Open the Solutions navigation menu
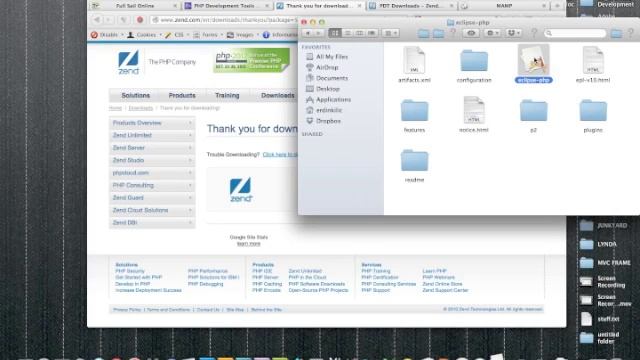 pos(136,95)
